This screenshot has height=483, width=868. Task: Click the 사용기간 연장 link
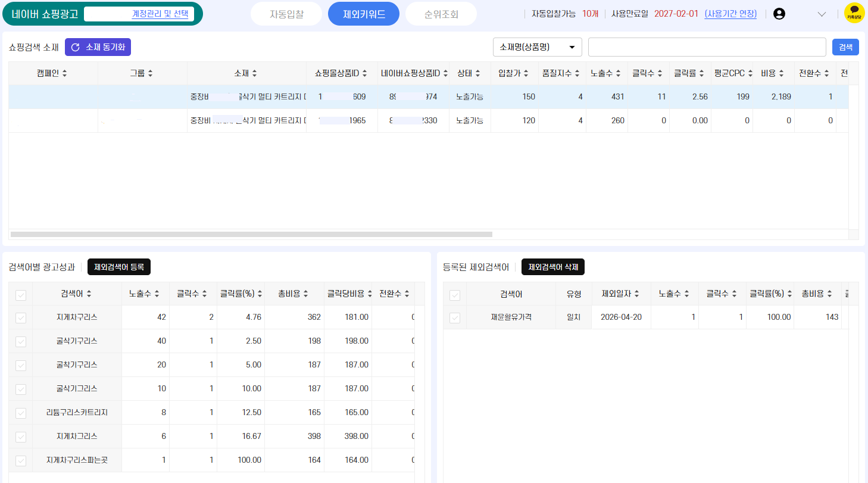pos(730,14)
